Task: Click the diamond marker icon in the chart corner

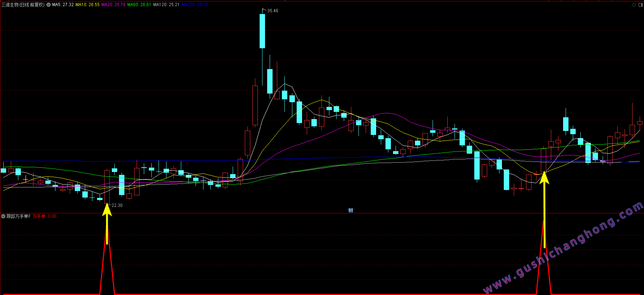Action: pyautogui.click(x=634, y=5)
